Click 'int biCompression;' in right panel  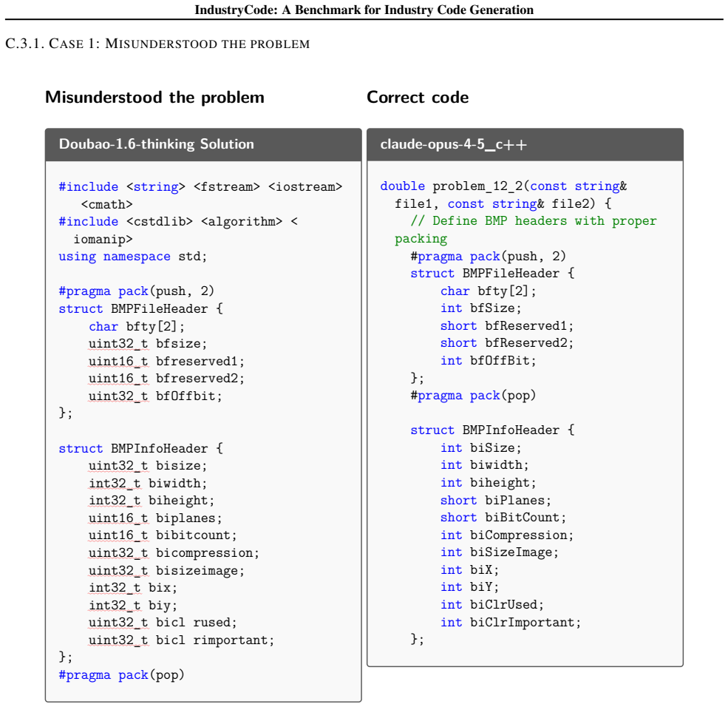(507, 535)
